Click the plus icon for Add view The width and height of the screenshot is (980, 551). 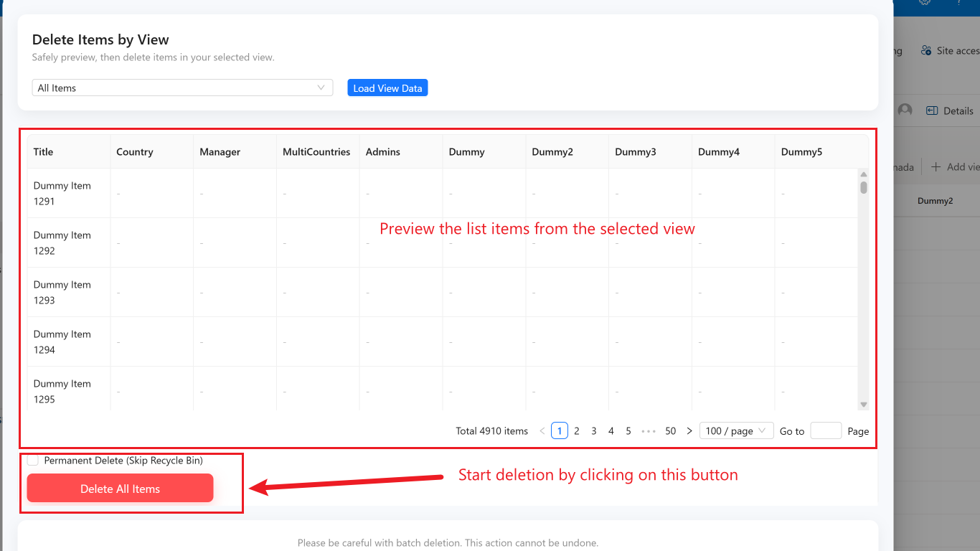pyautogui.click(x=936, y=167)
